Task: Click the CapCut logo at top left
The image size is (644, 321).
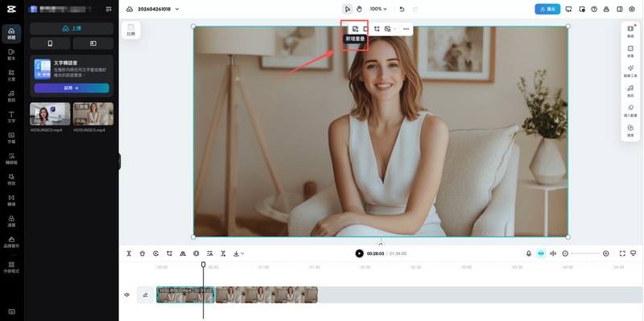Action: coord(11,9)
